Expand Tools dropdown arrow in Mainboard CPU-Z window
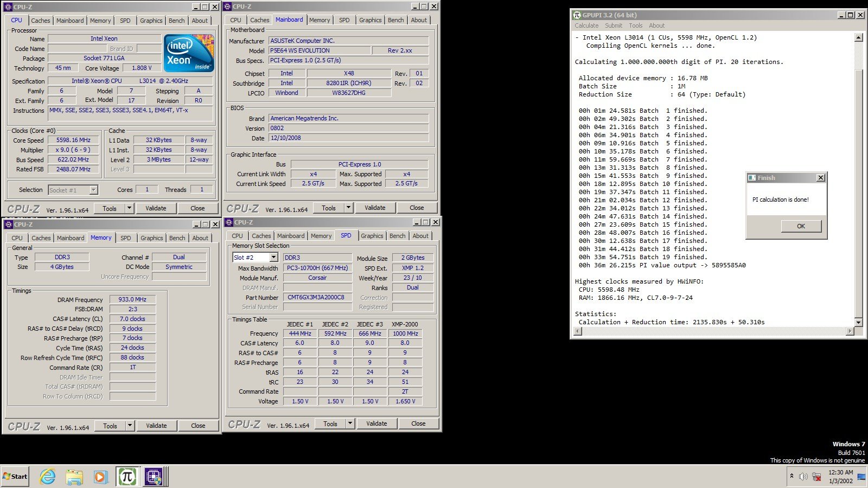Image resolution: width=868 pixels, height=488 pixels. coord(348,208)
